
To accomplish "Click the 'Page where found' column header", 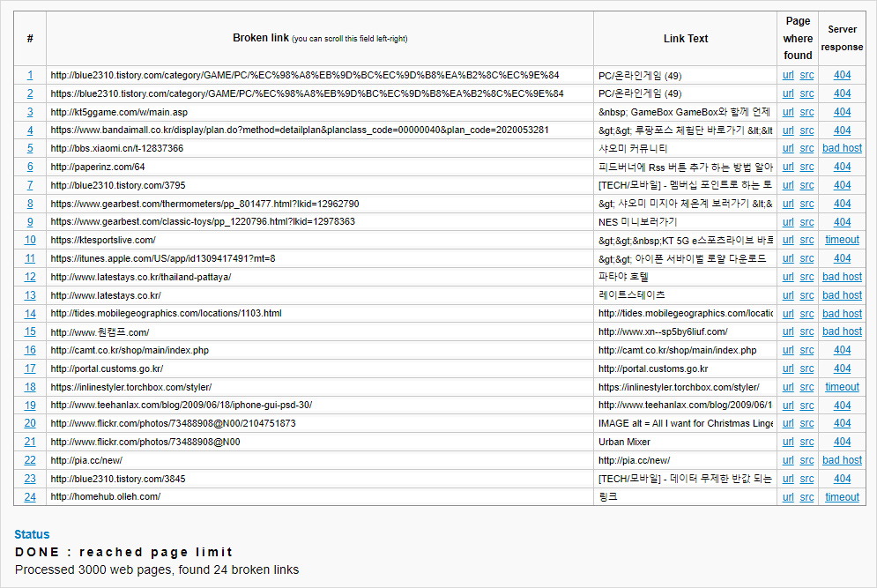I will click(x=798, y=38).
